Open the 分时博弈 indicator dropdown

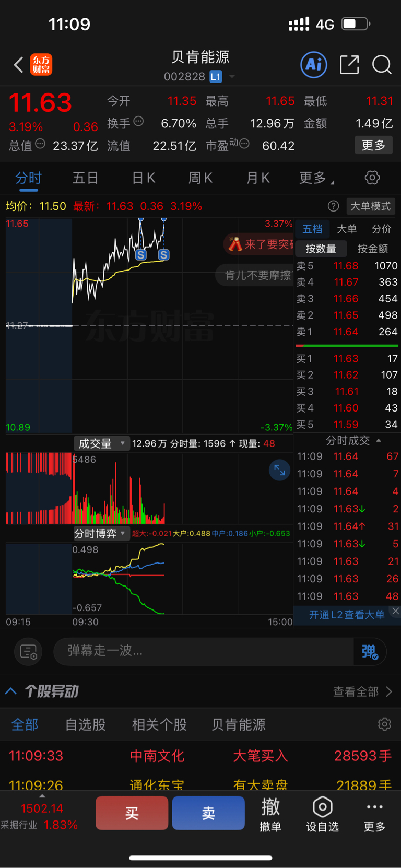101,533
